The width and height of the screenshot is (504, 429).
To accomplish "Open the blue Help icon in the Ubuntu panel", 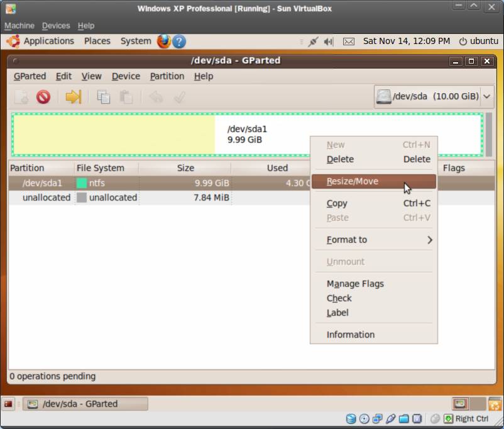I will [179, 42].
